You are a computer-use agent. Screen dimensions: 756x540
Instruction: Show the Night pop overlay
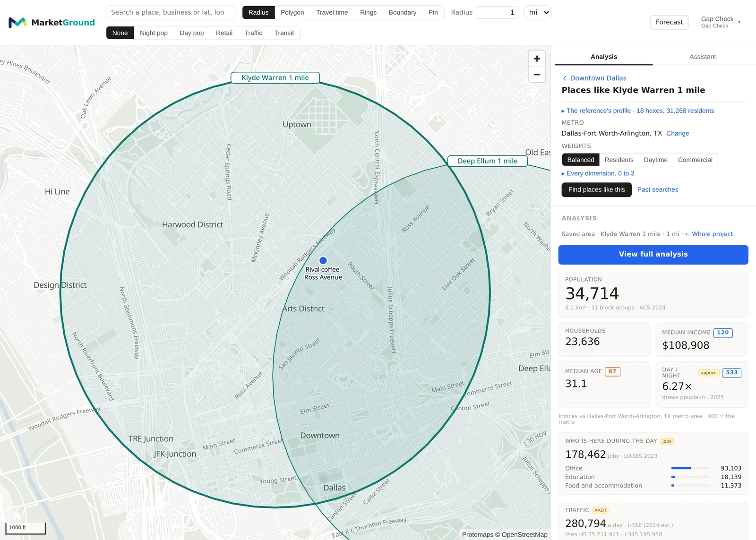pyautogui.click(x=154, y=33)
